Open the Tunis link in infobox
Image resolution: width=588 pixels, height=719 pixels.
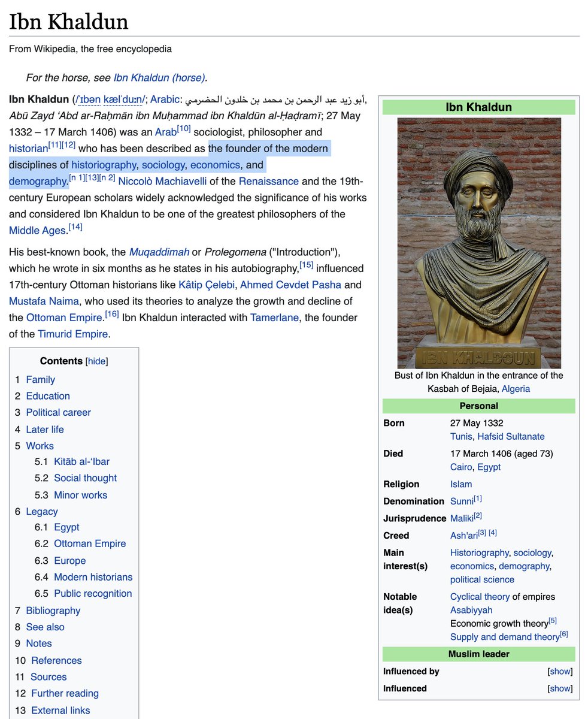coord(461,436)
